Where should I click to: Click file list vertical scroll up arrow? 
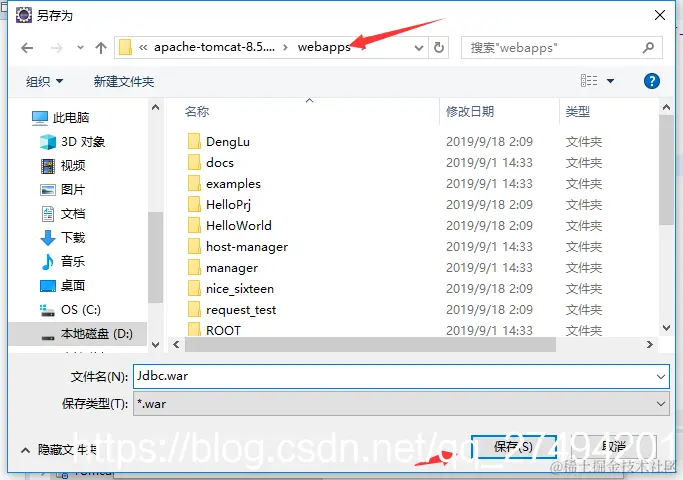666,107
